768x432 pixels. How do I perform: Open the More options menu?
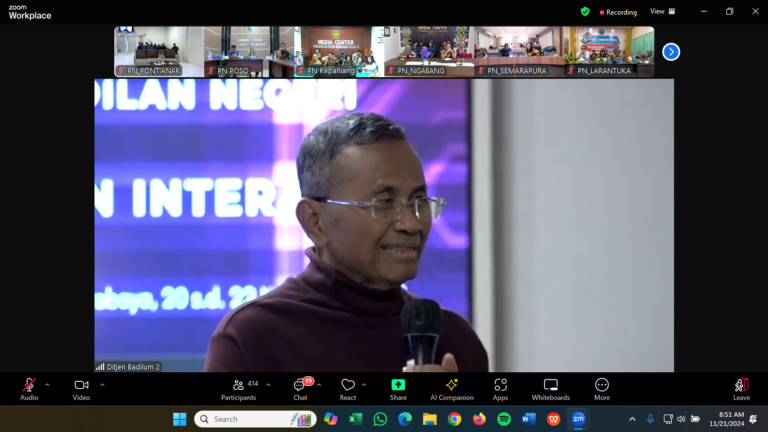coord(602,386)
